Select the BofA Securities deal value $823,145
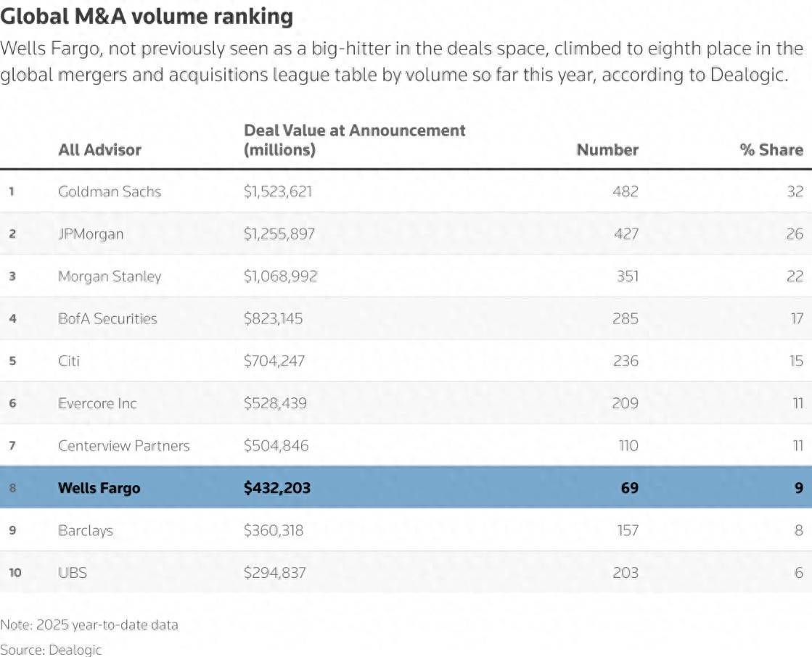This screenshot has width=812, height=657. click(273, 318)
